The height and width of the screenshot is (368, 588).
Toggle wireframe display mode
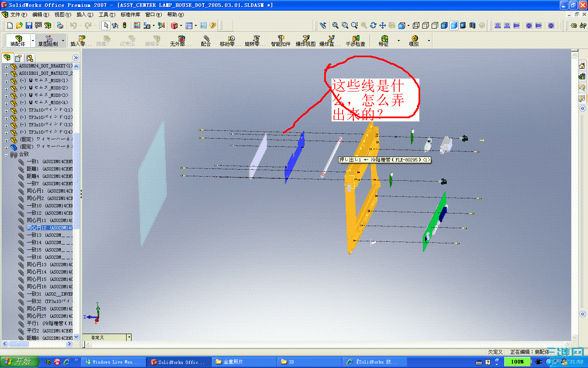coord(416,25)
